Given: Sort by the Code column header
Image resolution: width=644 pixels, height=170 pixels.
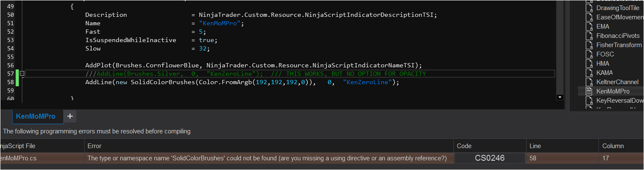Looking at the screenshot, I should (x=490, y=146).
